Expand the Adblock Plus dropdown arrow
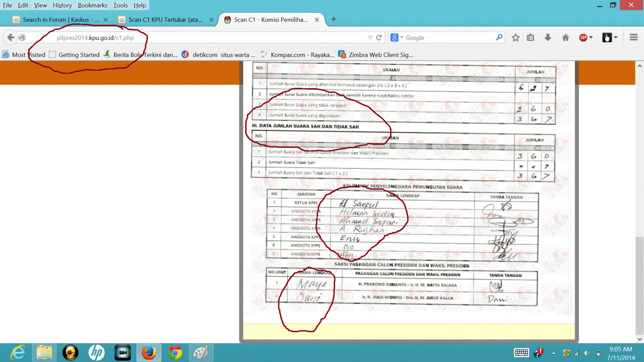This screenshot has width=644, height=362. coord(591,38)
